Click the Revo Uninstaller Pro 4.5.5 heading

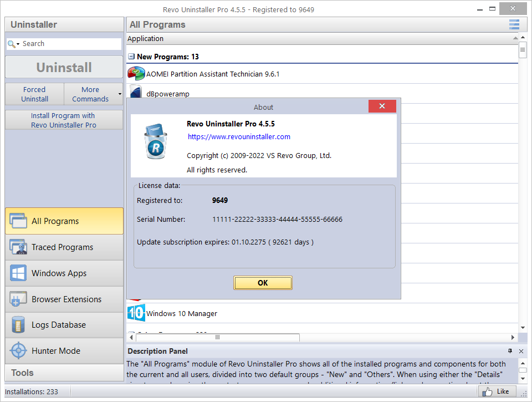tap(231, 124)
